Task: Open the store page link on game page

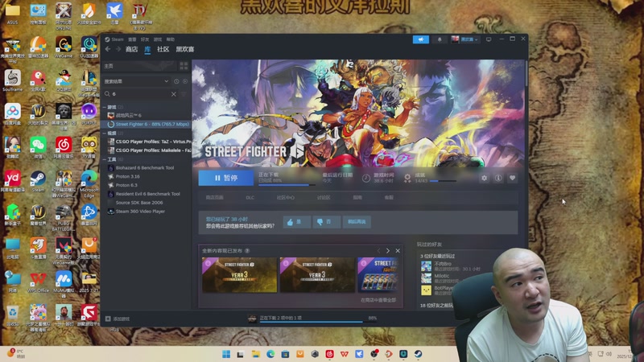Action: (x=214, y=197)
